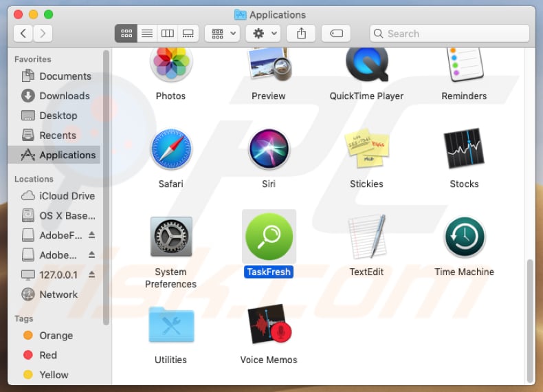543x392 pixels.
Task: Select the System Preferences gear icon
Action: (171, 237)
